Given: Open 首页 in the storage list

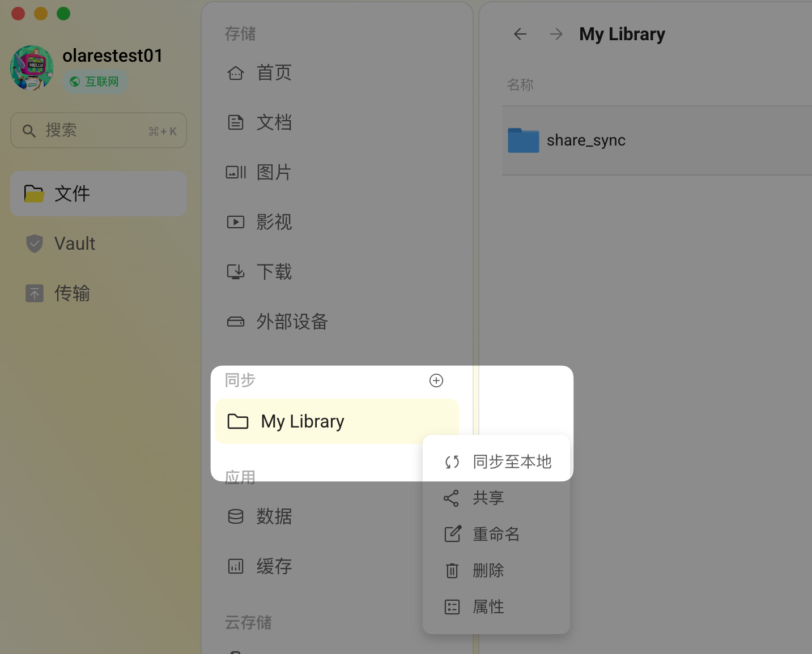Looking at the screenshot, I should pyautogui.click(x=274, y=73).
